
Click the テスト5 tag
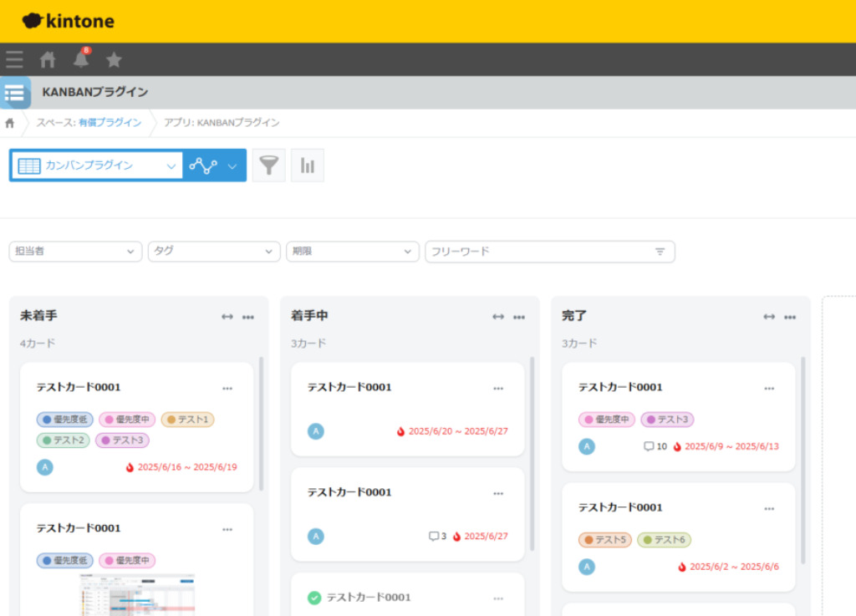click(x=605, y=540)
